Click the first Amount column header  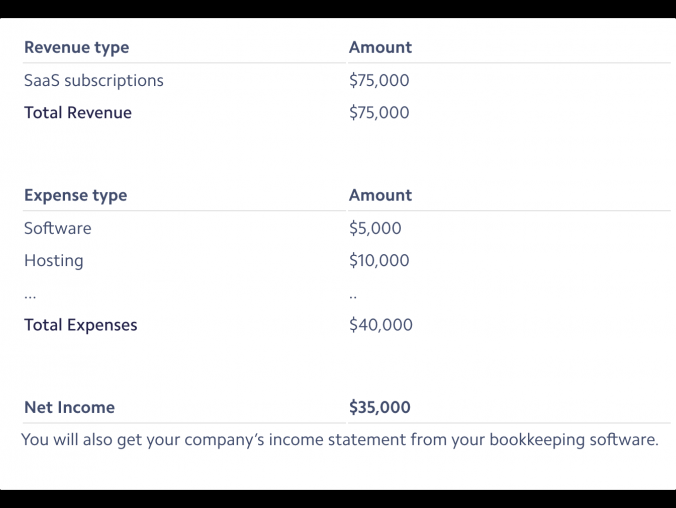380,47
